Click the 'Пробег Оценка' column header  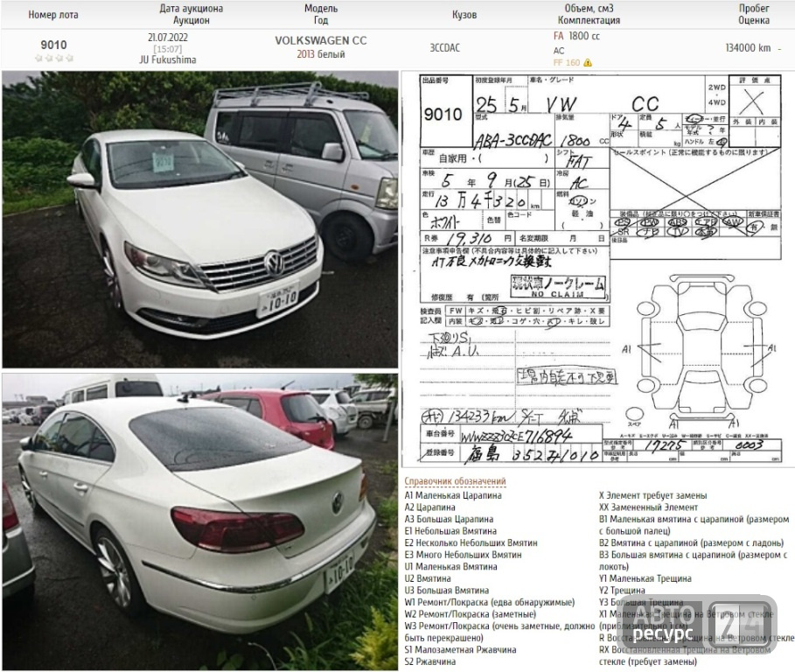pyautogui.click(x=754, y=14)
